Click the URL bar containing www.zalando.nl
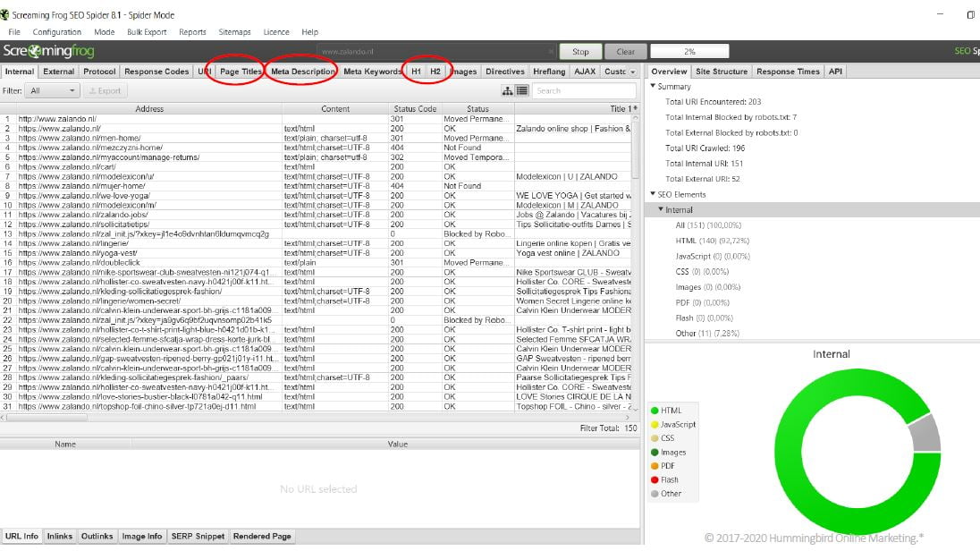980x551 pixels. coord(435,51)
